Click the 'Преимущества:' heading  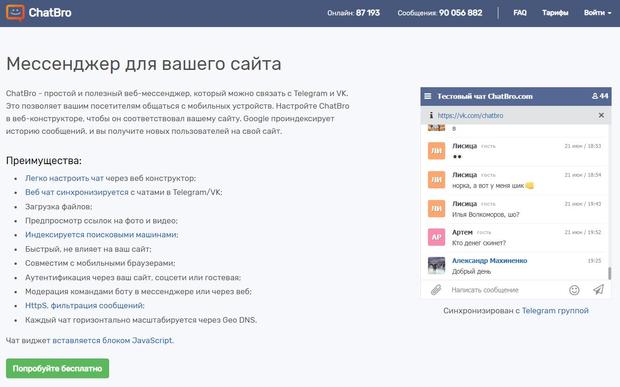[44, 161]
